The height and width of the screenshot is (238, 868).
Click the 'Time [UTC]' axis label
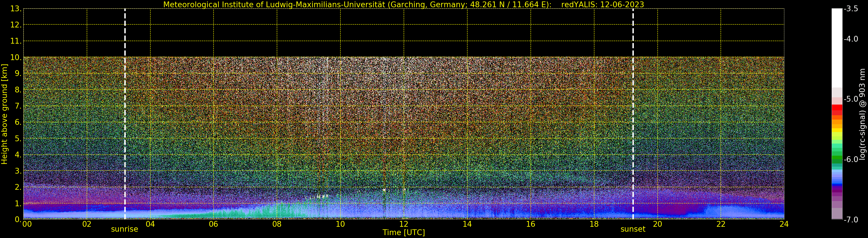coord(404,233)
